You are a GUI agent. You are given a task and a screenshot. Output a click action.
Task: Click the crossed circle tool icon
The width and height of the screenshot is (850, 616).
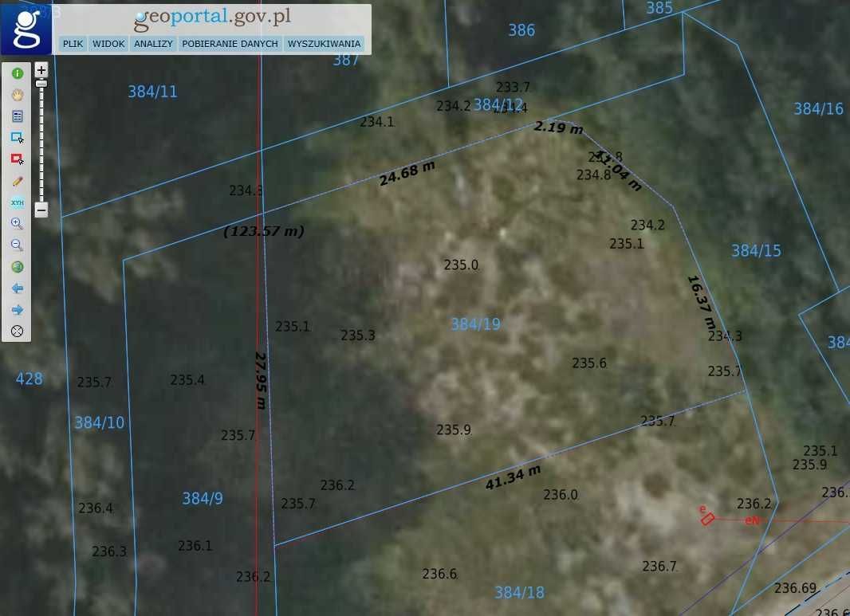pyautogui.click(x=18, y=331)
